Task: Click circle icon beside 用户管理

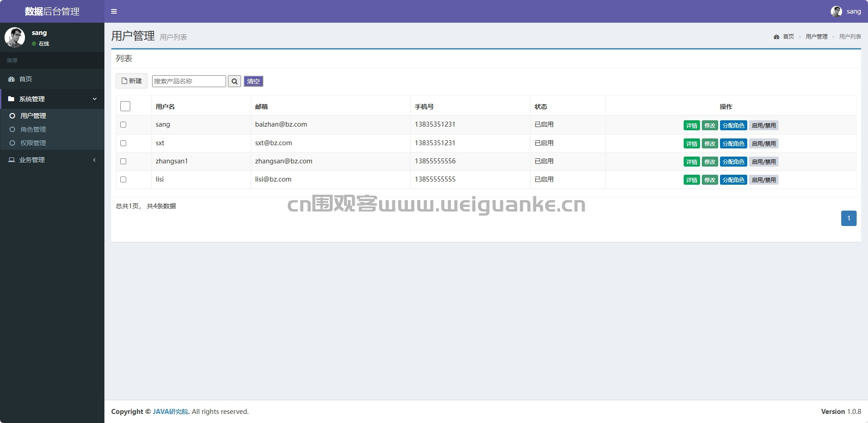Action: point(12,116)
